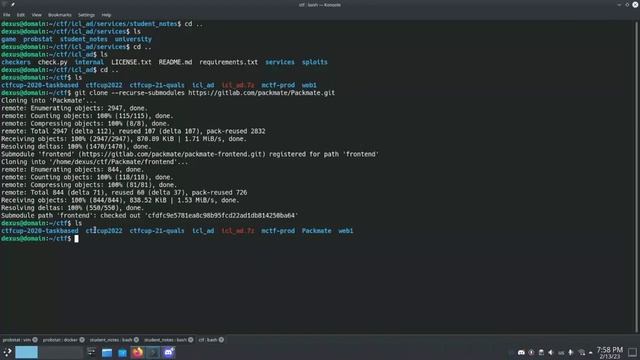Open the Discover software store taskbar icon

coord(122,352)
